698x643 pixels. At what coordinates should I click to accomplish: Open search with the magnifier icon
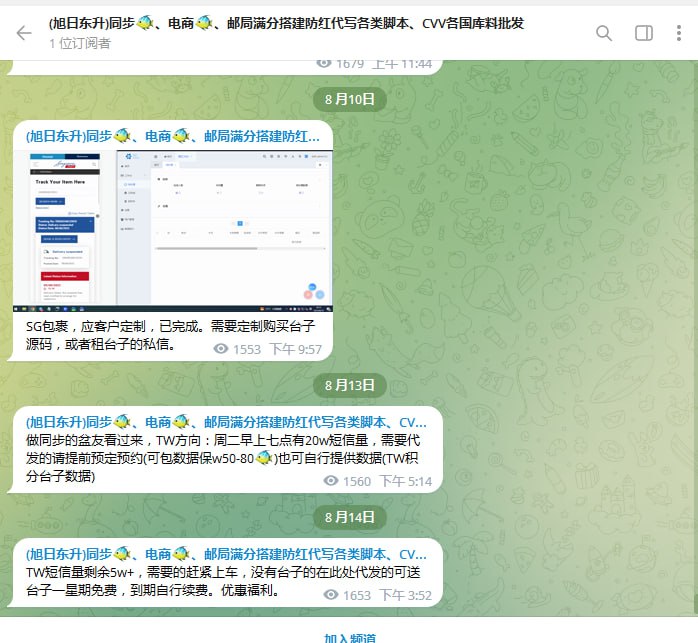click(x=604, y=33)
